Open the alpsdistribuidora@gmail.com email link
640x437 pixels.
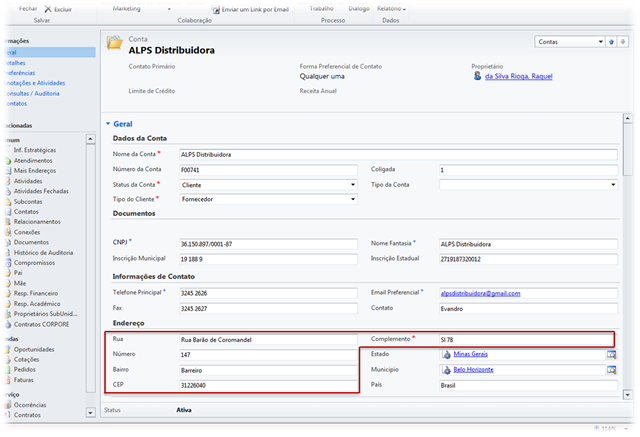pyautogui.click(x=480, y=293)
